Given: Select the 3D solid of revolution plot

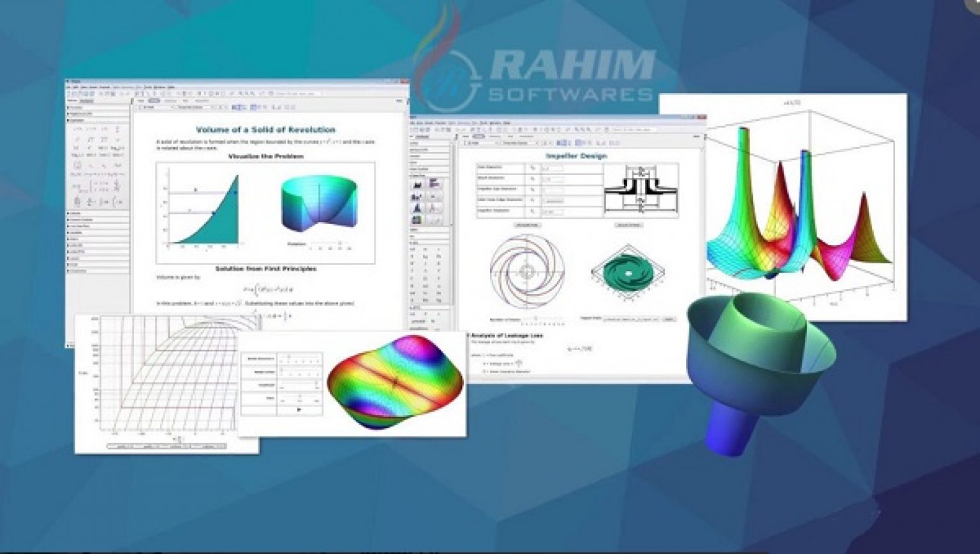Looking at the screenshot, I should pyautogui.click(x=318, y=204).
